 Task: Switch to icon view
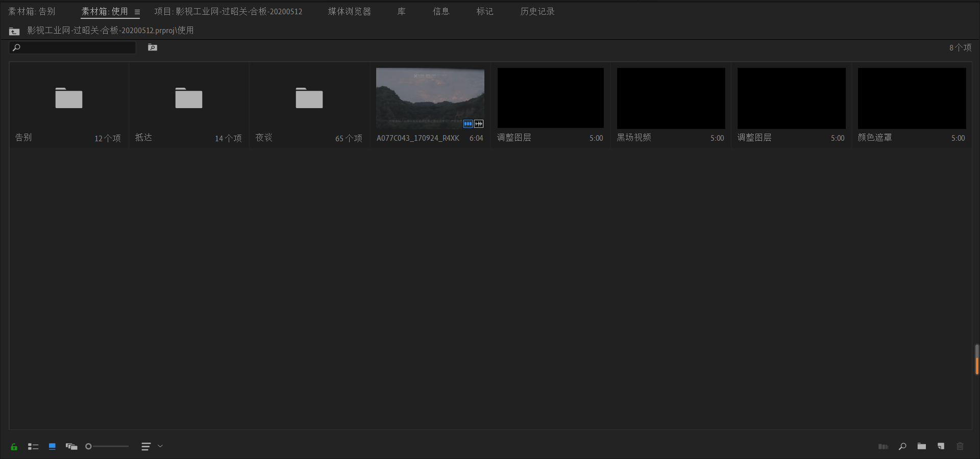point(52,447)
